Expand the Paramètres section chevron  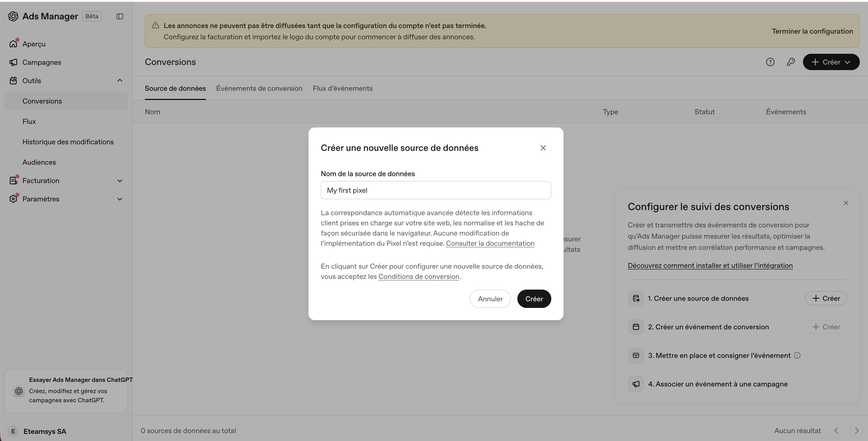pos(120,199)
